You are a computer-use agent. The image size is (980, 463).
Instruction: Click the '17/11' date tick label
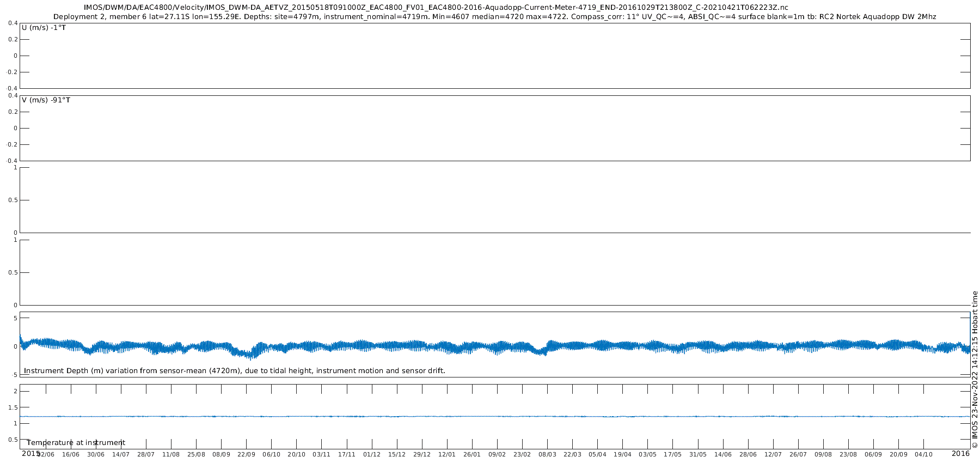pos(346,454)
